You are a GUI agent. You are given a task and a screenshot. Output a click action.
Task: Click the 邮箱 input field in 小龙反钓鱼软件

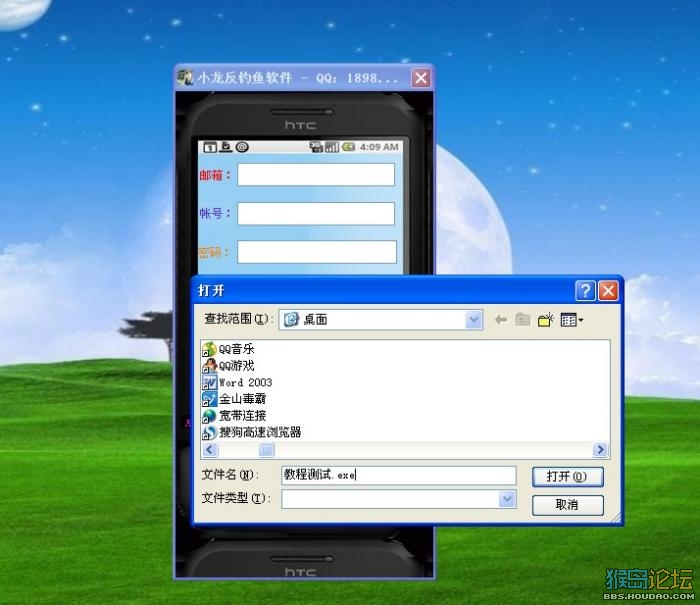[316, 175]
